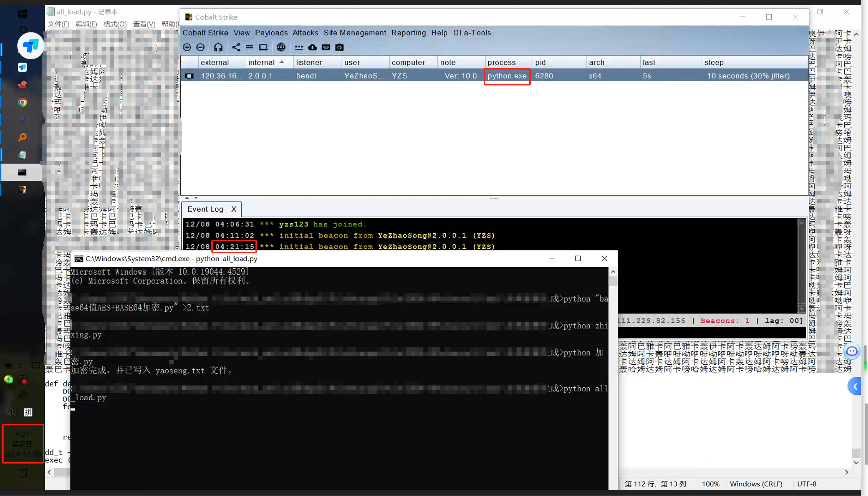Click the disconnect (minus circle) toolbar icon
Screen dimensions: 868x496
pos(200,47)
